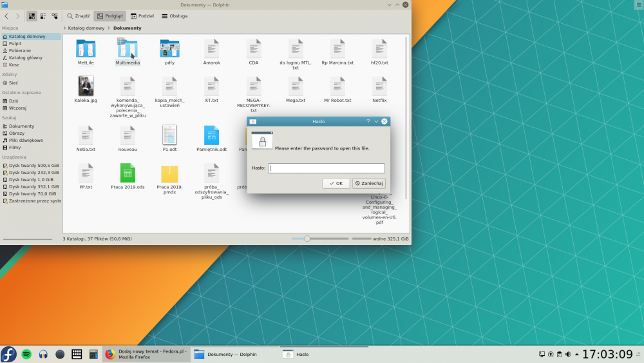This screenshot has height=363, width=644.
Task: Search for Obrazy in the sidebar
Action: [x=31, y=133]
